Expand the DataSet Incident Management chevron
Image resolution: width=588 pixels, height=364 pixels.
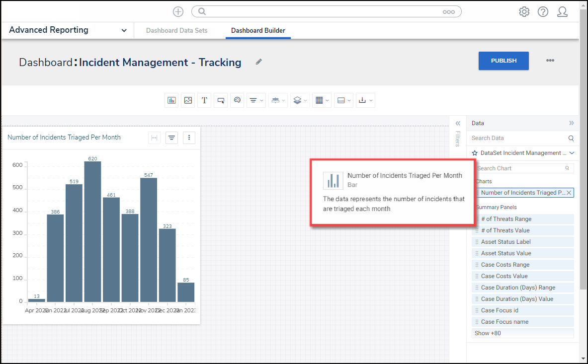click(x=572, y=153)
